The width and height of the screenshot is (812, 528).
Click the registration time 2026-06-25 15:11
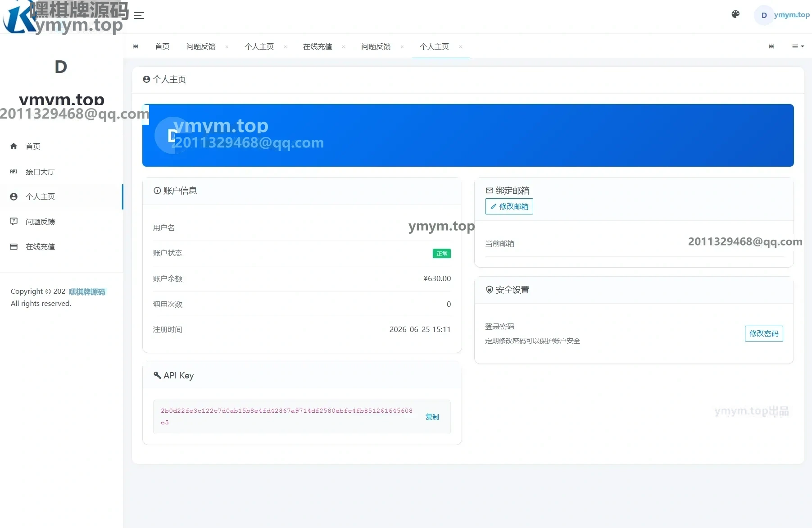tap(420, 329)
